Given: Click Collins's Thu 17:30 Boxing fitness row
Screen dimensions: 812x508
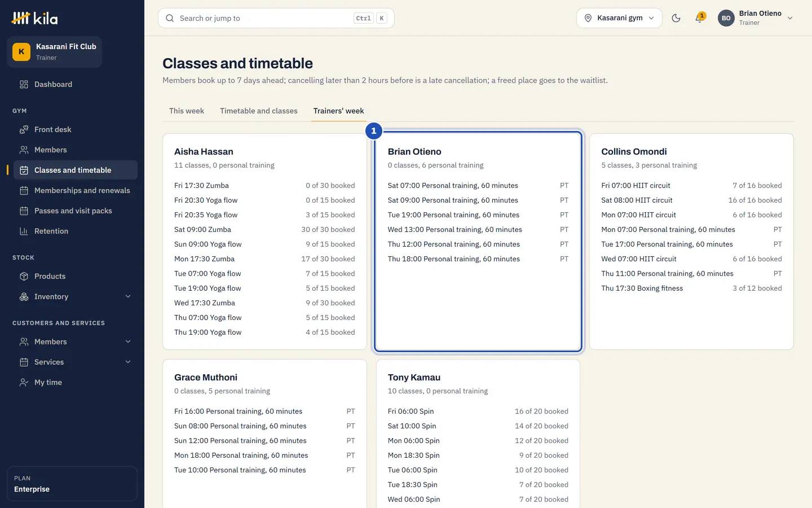Looking at the screenshot, I should point(691,288).
